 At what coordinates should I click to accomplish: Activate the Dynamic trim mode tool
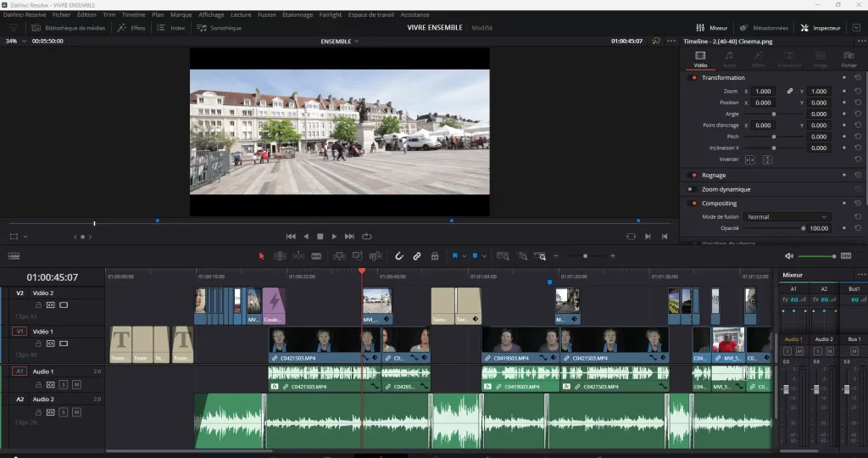pyautogui.click(x=298, y=256)
